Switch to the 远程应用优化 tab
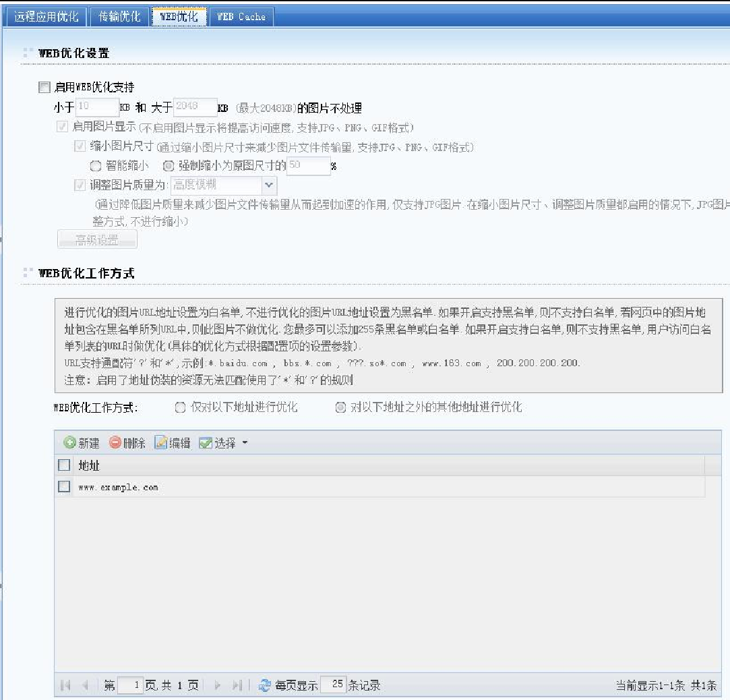Image resolution: width=730 pixels, height=700 pixels. click(x=47, y=17)
